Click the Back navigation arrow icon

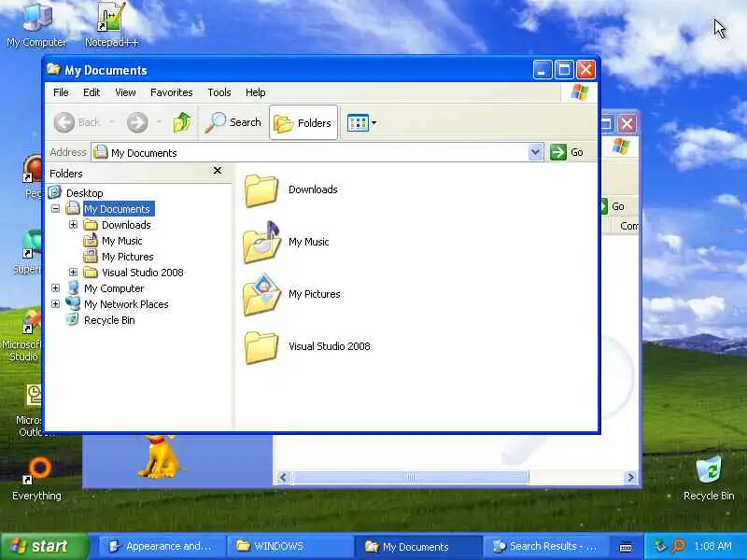click(x=63, y=123)
